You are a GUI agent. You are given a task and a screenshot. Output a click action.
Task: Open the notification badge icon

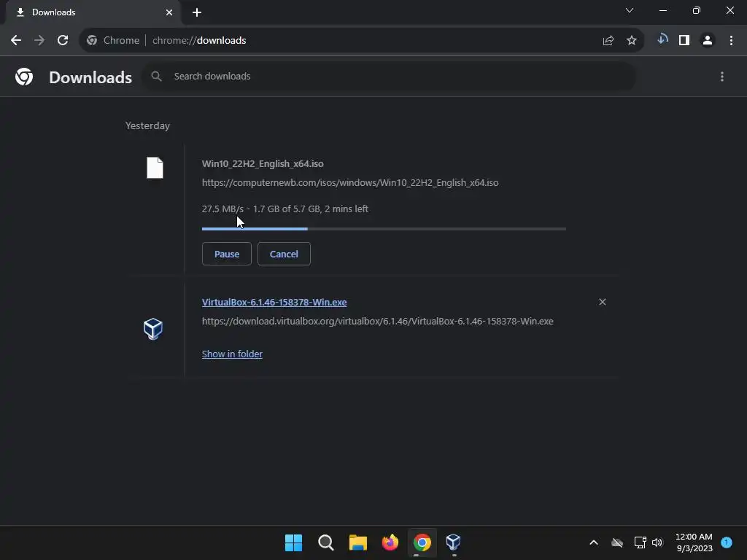tap(727, 542)
